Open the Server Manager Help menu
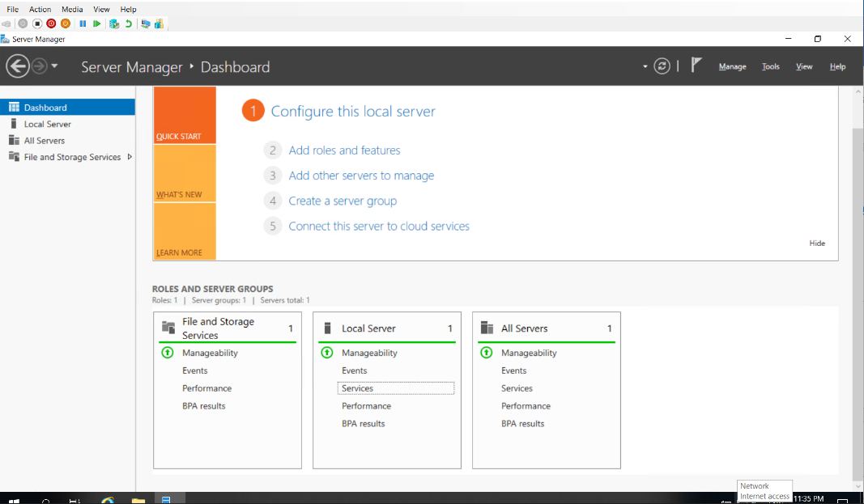This screenshot has width=864, height=504. [x=837, y=66]
